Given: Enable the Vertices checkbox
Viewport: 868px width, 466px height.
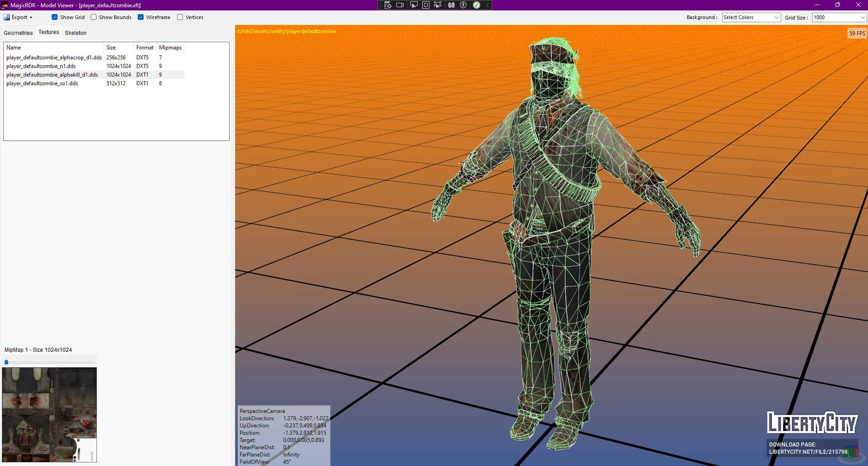Looking at the screenshot, I should coord(180,17).
